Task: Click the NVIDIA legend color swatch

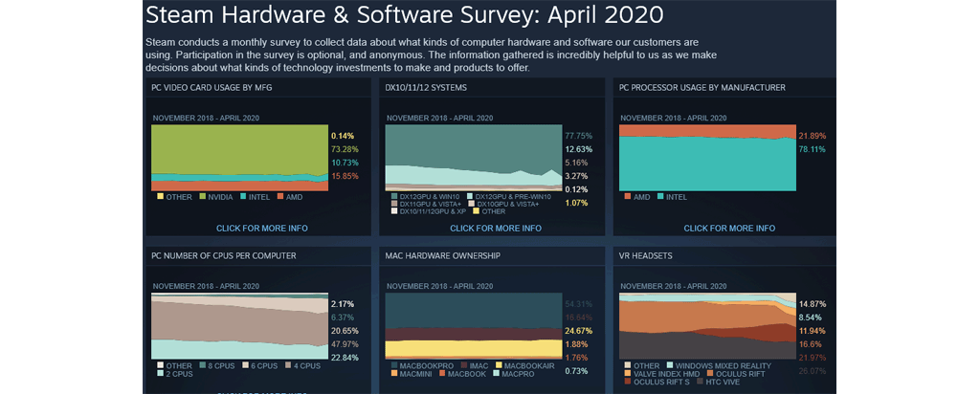Action: click(x=203, y=197)
